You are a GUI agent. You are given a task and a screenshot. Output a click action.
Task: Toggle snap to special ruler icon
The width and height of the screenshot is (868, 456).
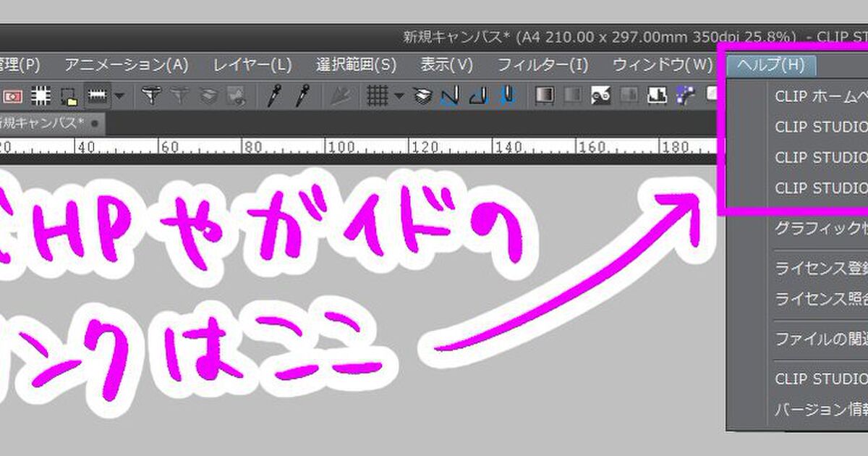479,96
